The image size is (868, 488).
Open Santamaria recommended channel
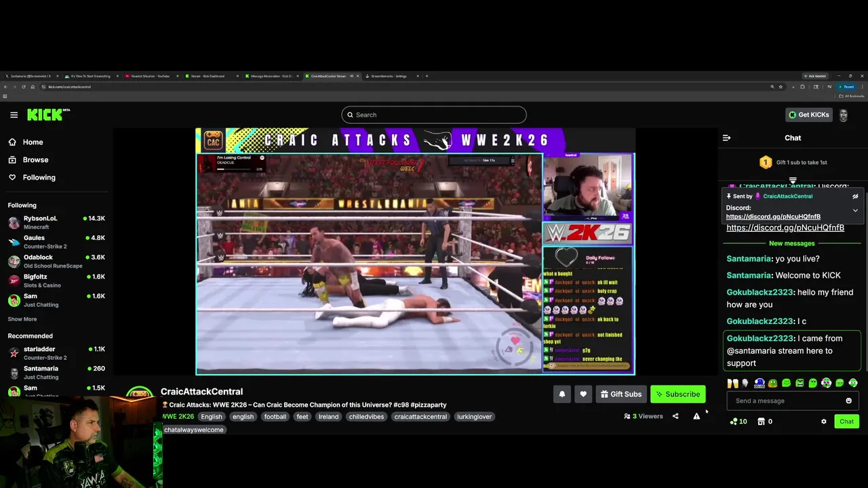click(56, 372)
